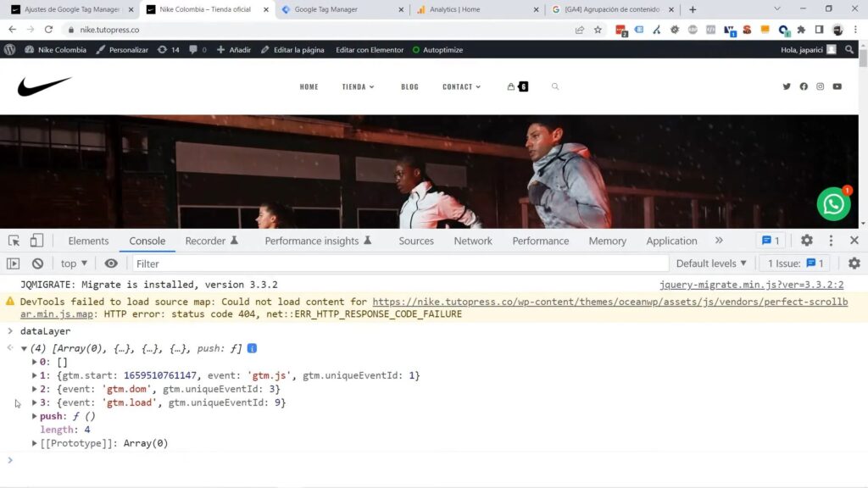Switch to the Elements tab
The height and width of the screenshot is (488, 868).
(88, 241)
